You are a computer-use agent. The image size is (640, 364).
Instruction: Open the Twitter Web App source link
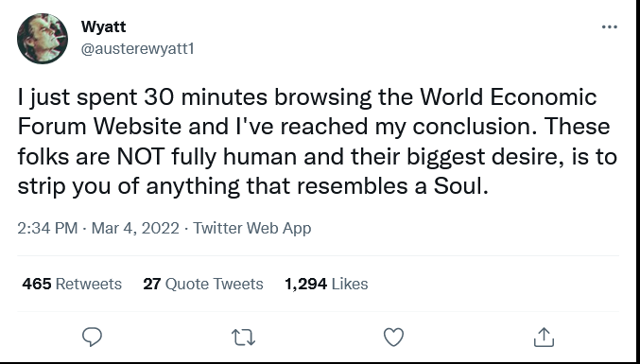(x=251, y=228)
